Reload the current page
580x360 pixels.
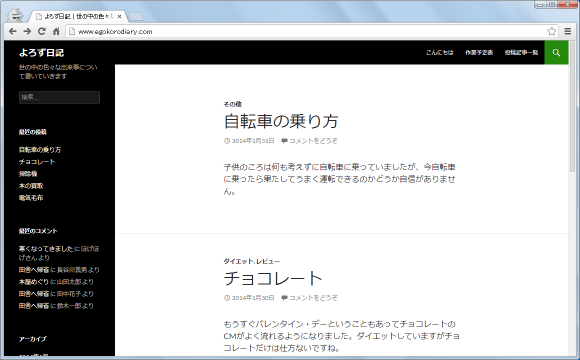point(42,31)
